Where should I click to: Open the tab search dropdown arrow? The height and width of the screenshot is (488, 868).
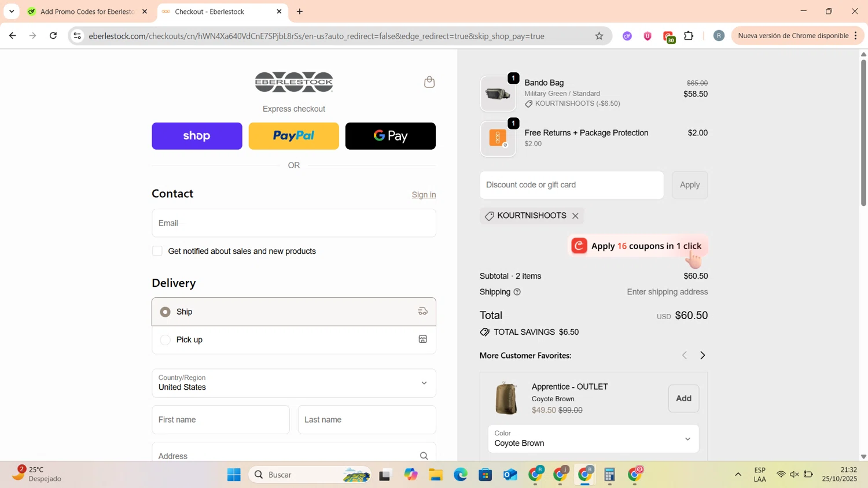pos(12,12)
